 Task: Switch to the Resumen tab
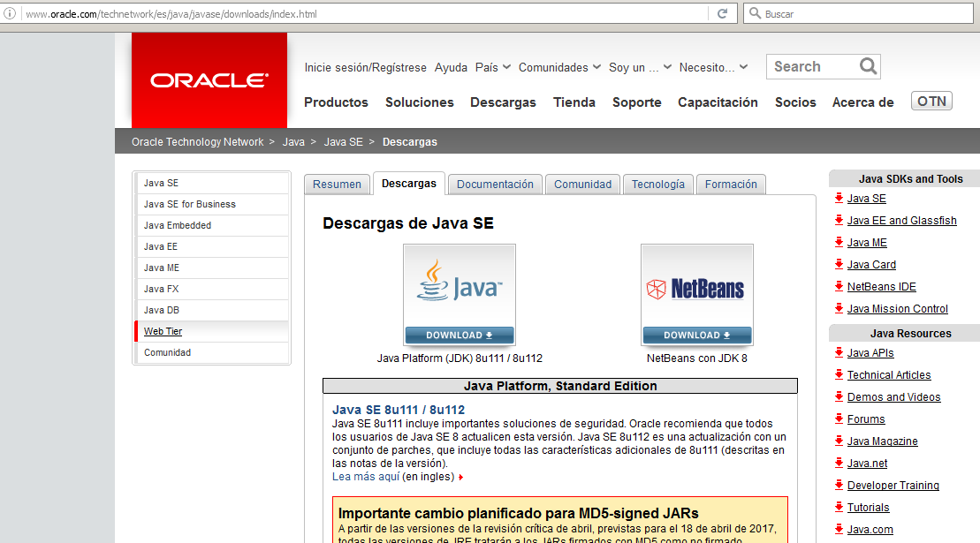click(337, 185)
